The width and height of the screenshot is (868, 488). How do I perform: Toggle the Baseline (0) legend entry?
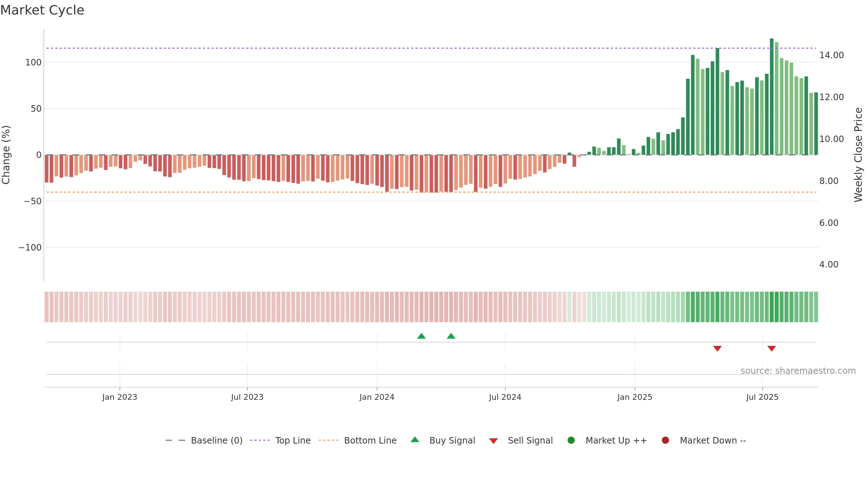[204, 440]
